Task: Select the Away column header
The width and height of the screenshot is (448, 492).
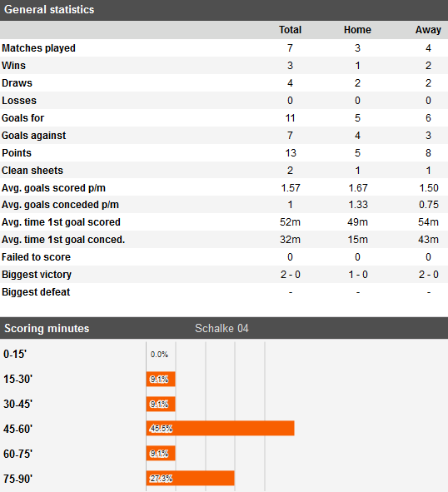Action: point(428,30)
